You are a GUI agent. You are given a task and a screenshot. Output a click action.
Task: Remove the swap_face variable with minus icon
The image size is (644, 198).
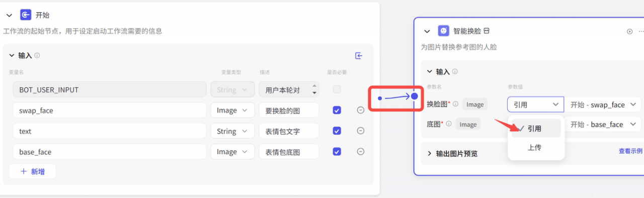click(360, 110)
